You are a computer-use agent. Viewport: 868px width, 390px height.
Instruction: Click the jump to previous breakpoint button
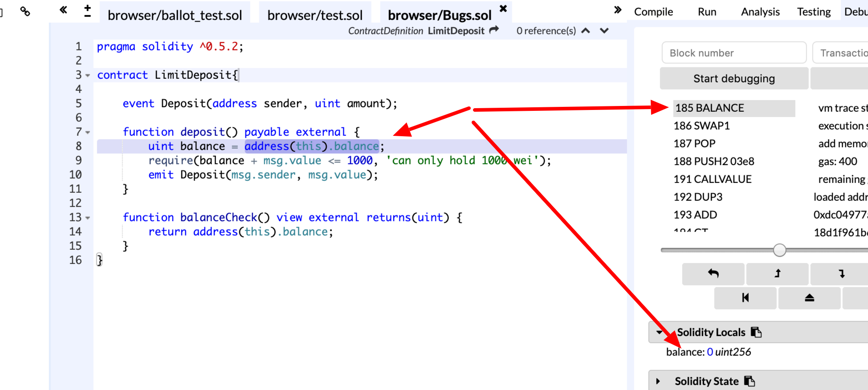(745, 298)
